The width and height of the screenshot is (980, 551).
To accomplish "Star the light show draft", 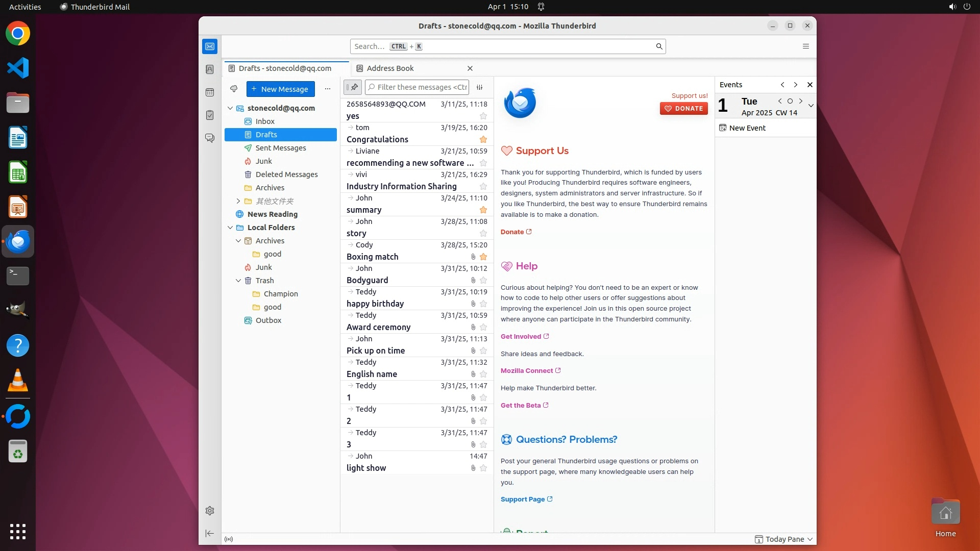I will click(x=483, y=468).
